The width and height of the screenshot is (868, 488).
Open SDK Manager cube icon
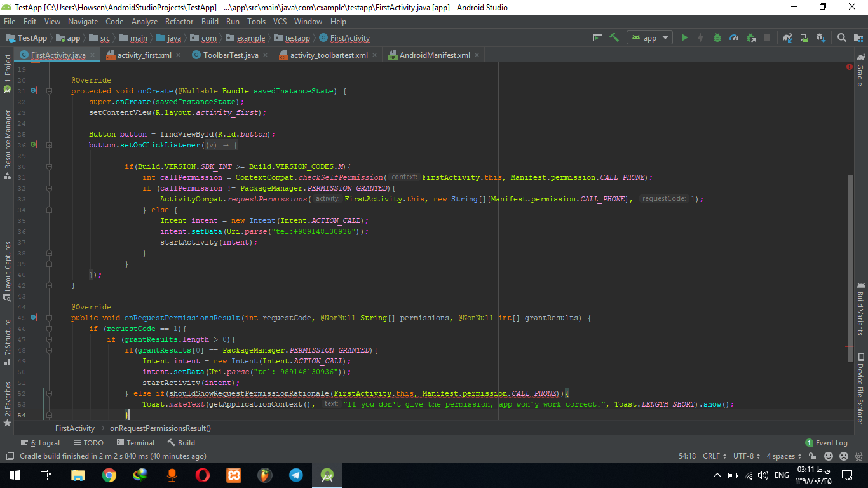pos(821,38)
